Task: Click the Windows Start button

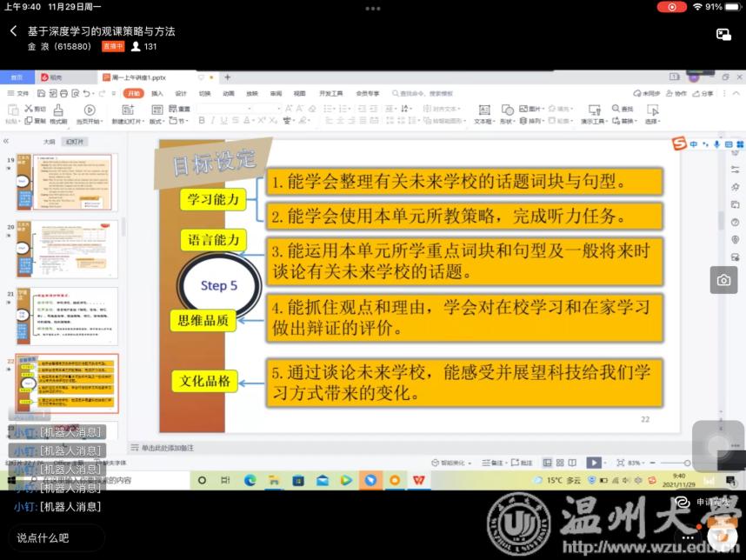Action: [x=12, y=480]
